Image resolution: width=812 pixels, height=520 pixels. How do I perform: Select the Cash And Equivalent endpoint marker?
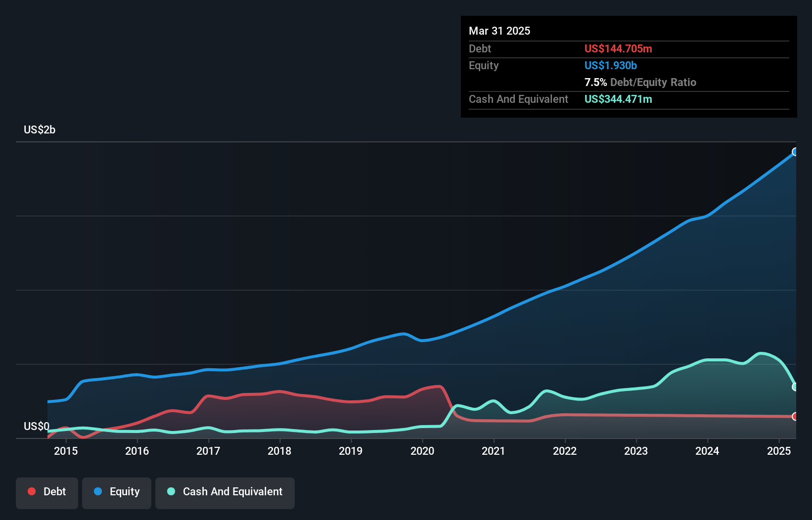pyautogui.click(x=795, y=387)
